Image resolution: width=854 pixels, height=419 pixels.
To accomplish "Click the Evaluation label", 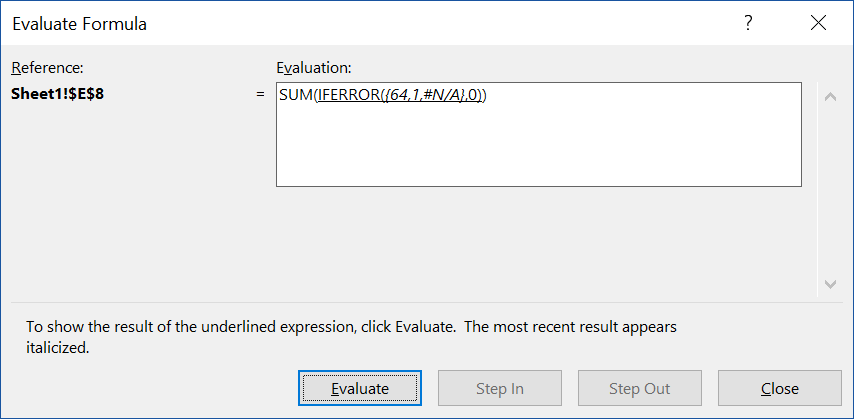I will [313, 68].
